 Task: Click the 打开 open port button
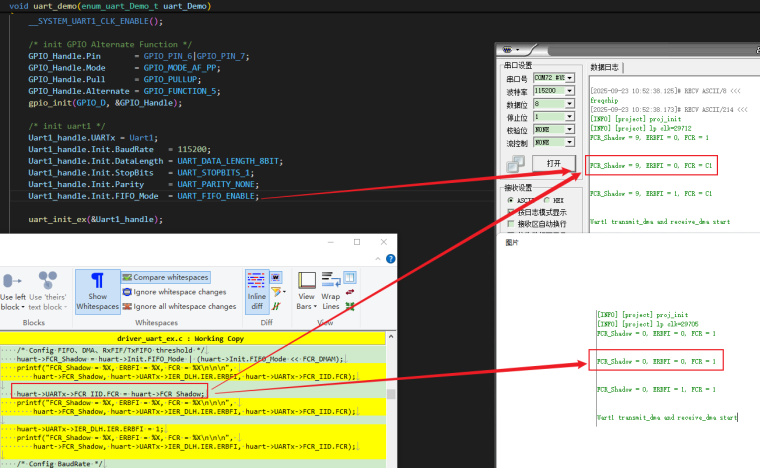click(554, 164)
